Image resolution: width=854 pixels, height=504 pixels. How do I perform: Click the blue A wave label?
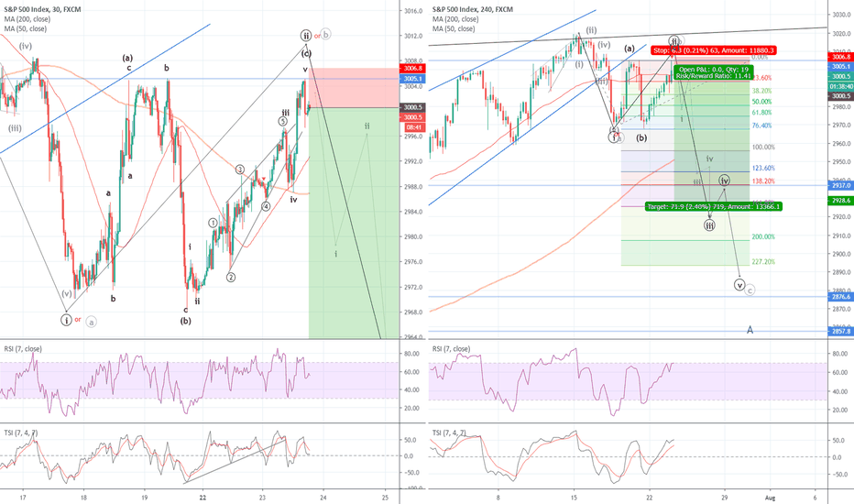pyautogui.click(x=750, y=330)
